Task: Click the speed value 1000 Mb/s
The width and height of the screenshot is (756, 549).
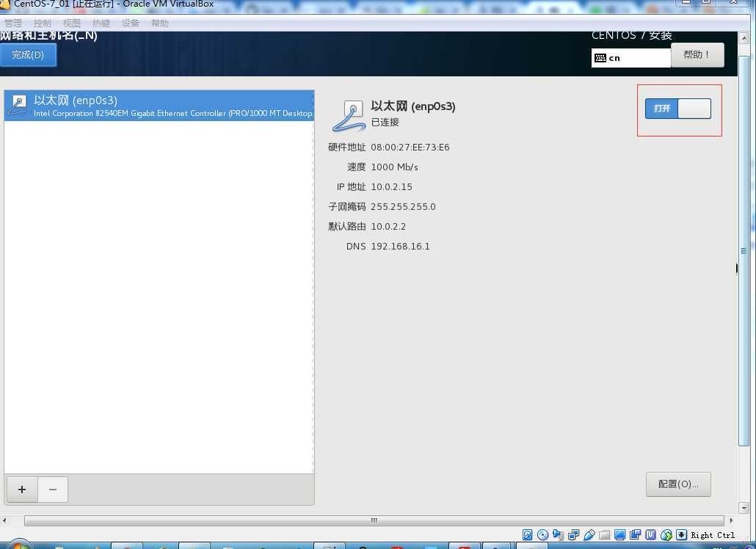Action: point(394,167)
